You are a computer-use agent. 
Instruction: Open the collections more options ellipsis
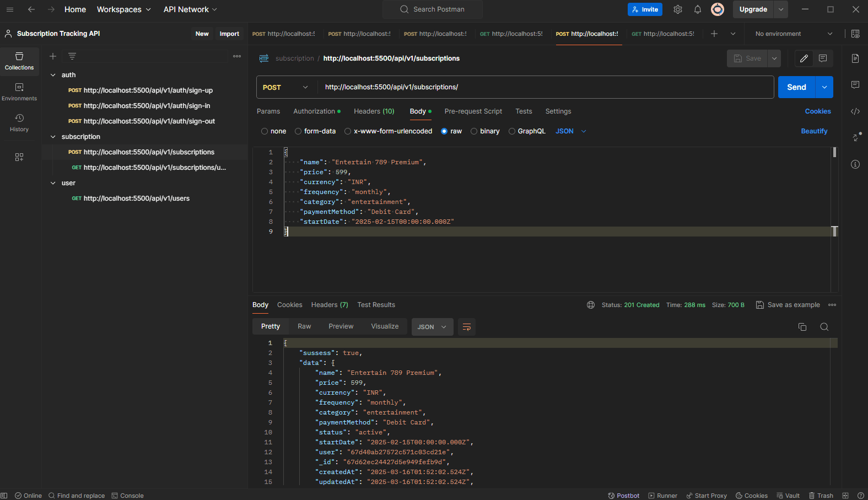(237, 56)
